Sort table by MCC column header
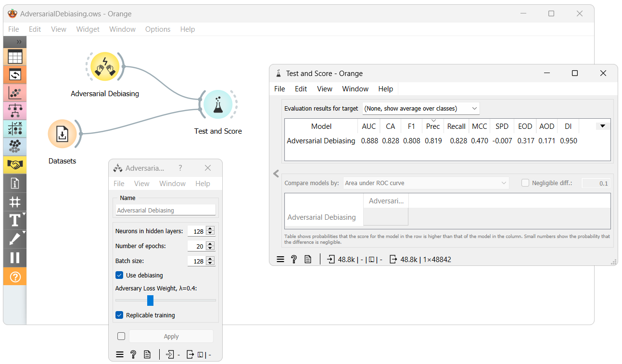 [x=480, y=126]
